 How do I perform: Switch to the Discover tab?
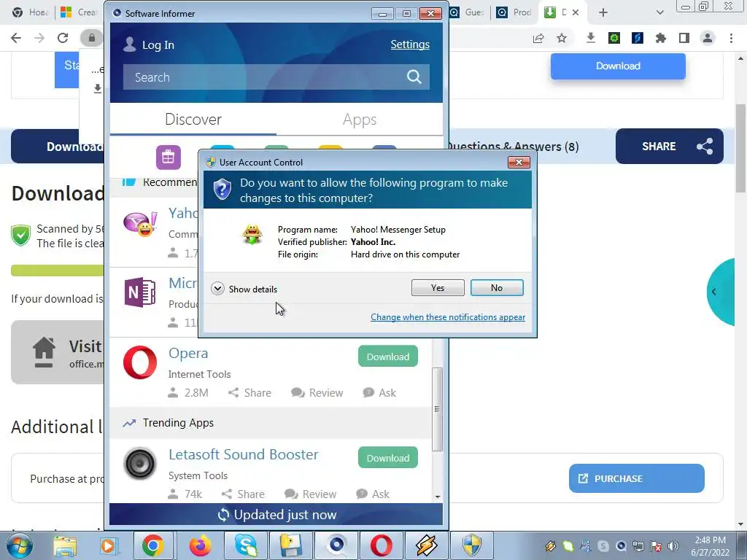pyautogui.click(x=193, y=119)
